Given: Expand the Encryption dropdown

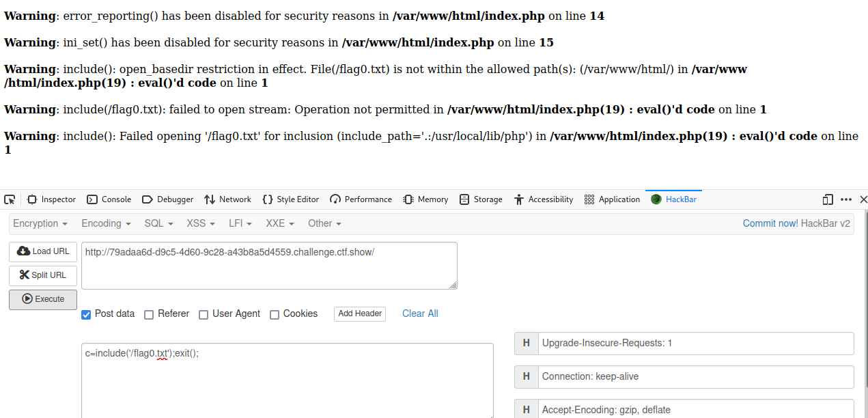Looking at the screenshot, I should (40, 223).
